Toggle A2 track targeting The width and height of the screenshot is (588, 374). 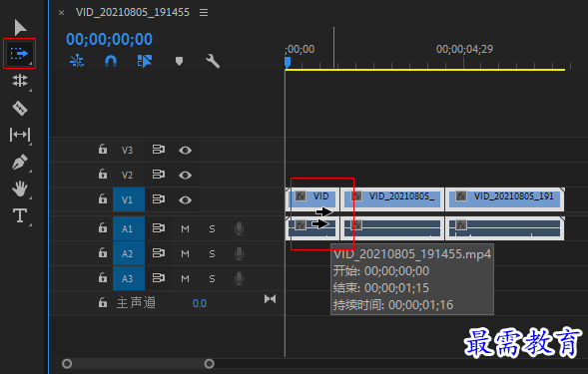click(129, 253)
